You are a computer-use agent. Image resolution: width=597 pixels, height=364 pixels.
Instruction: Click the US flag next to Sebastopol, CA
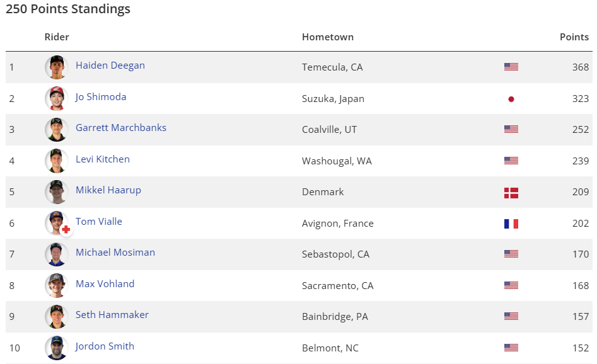click(511, 254)
